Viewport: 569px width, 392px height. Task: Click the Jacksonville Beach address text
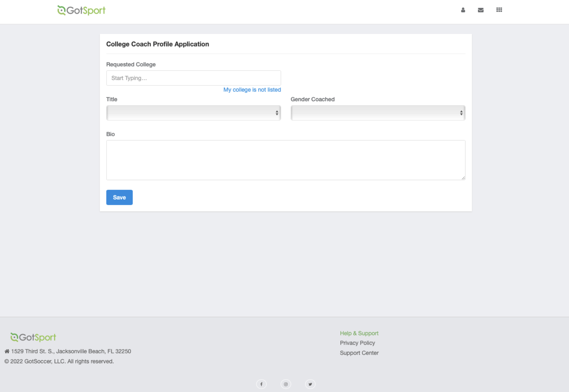[71, 351]
